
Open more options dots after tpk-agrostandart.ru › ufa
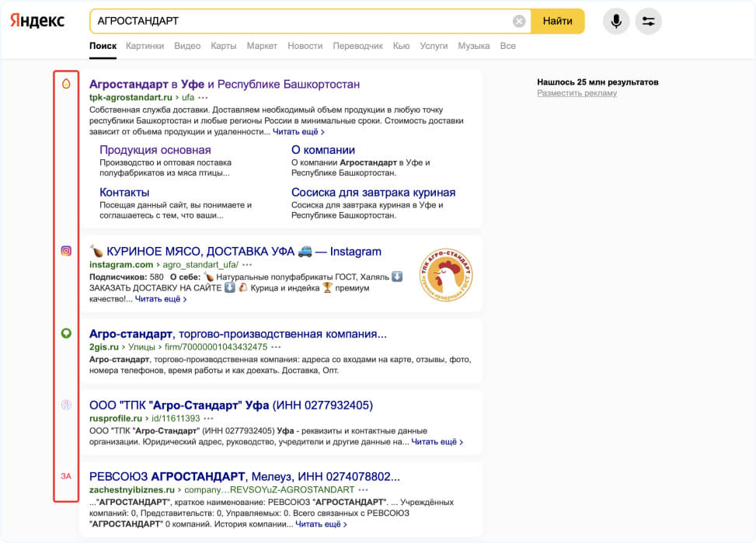(x=203, y=97)
